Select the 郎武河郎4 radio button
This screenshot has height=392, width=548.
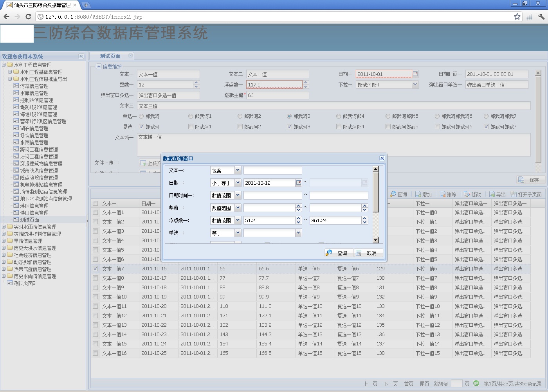(339, 116)
